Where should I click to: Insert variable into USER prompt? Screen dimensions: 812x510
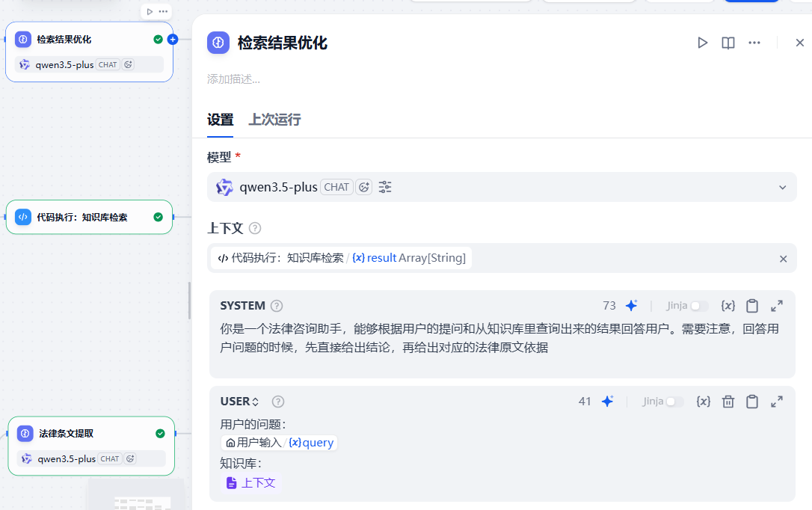pyautogui.click(x=704, y=402)
